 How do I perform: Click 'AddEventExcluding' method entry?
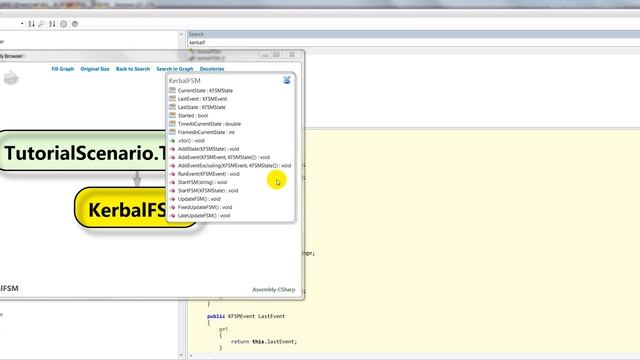235,166
